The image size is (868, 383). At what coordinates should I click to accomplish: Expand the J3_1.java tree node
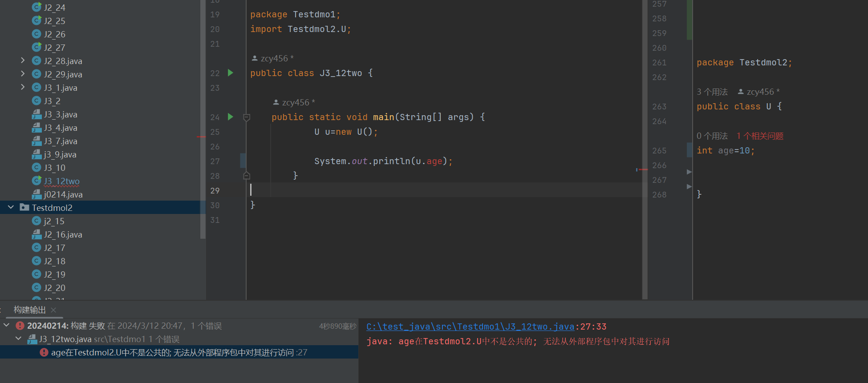click(x=23, y=87)
